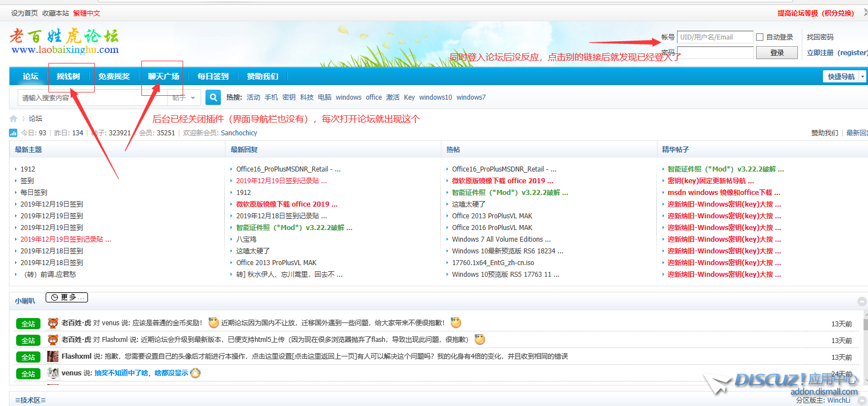Image resolution: width=868 pixels, height=406 pixels.
Task: Open the 聊天广场 navigation tab
Action: click(x=164, y=76)
